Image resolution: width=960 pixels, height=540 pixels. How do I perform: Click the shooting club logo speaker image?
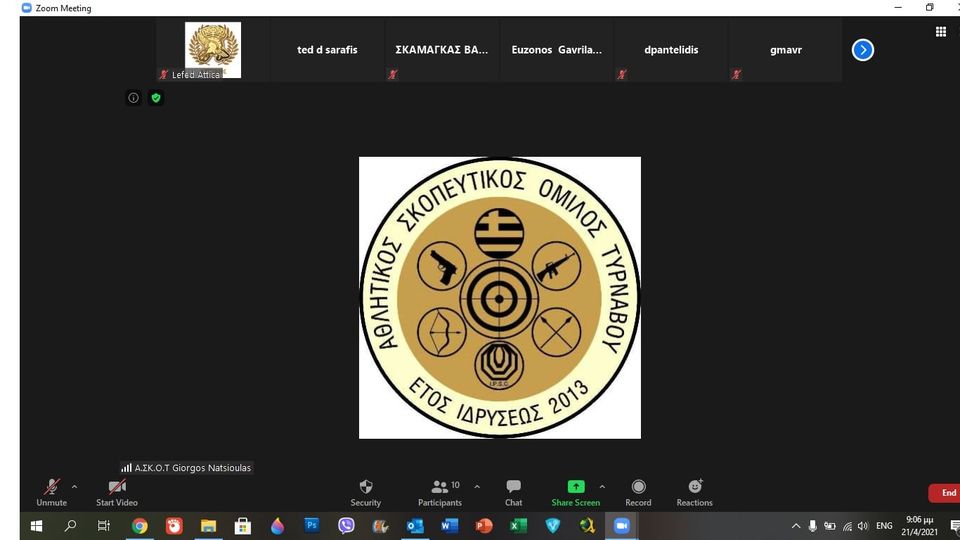click(x=500, y=298)
